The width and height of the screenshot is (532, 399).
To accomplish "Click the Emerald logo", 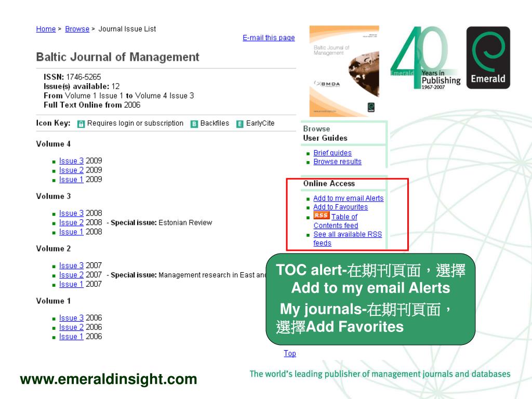I will [x=488, y=58].
